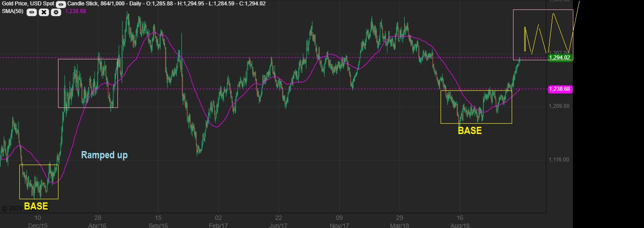Click the Sep/16 date axis label
This screenshot has height=228, width=644.
pyautogui.click(x=158, y=225)
